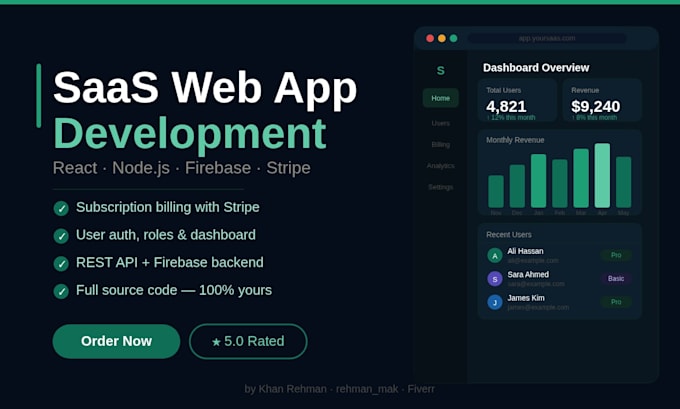Click the checkmark beside REST API + Firebase backend
Viewport: 680px width, 409px height.
tap(61, 264)
